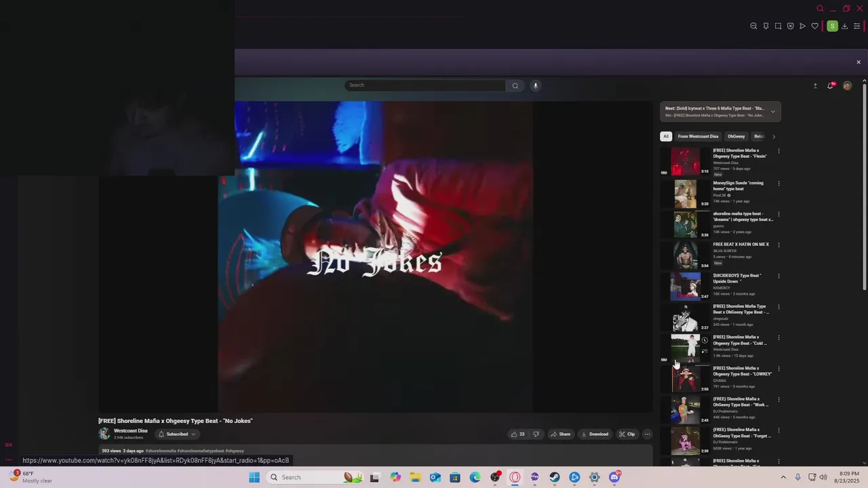
Task: Open the browser snapshot capture tool
Action: (778, 26)
